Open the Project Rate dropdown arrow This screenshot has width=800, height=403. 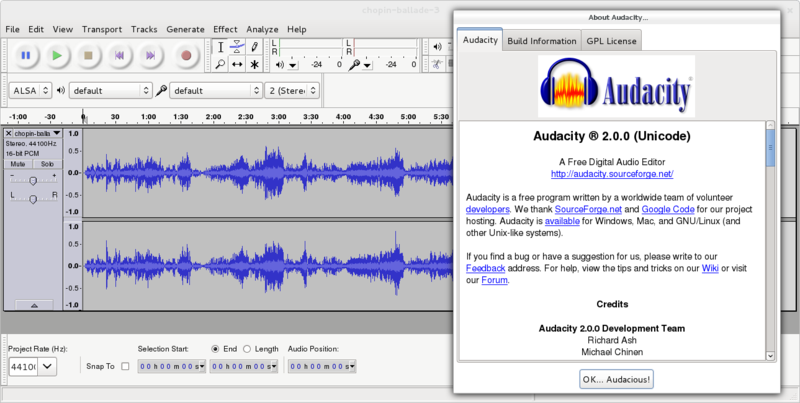[x=47, y=366]
